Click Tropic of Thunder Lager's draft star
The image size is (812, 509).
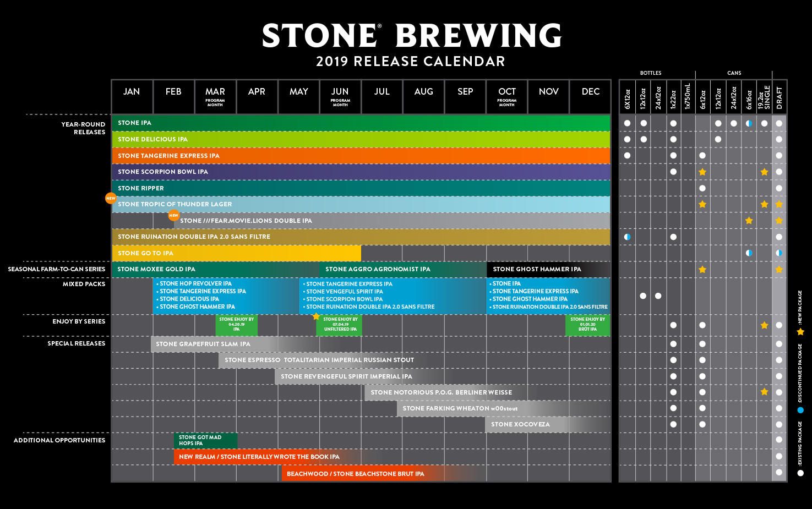tap(779, 204)
